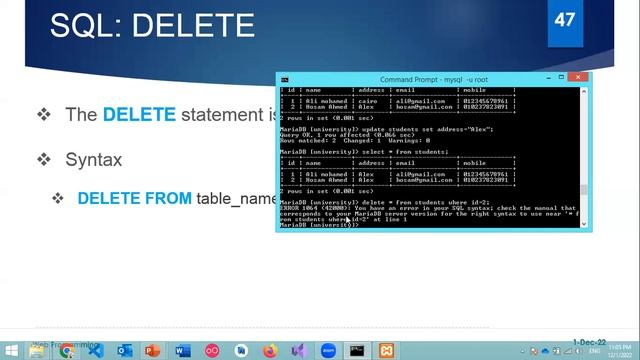Click the Command Prompt title bar text
This screenshot has width=640, height=360.
click(x=434, y=80)
